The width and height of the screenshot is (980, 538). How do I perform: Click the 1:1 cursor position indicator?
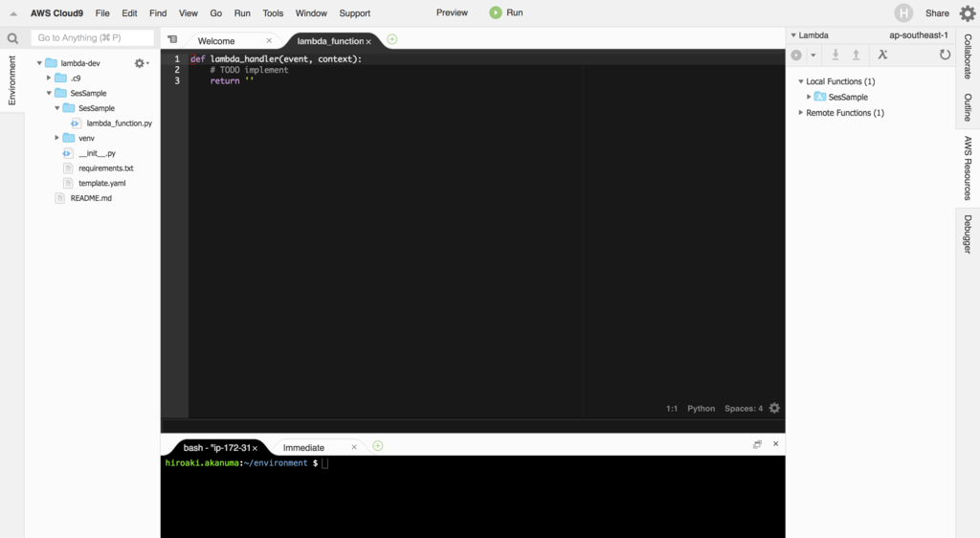(x=672, y=408)
